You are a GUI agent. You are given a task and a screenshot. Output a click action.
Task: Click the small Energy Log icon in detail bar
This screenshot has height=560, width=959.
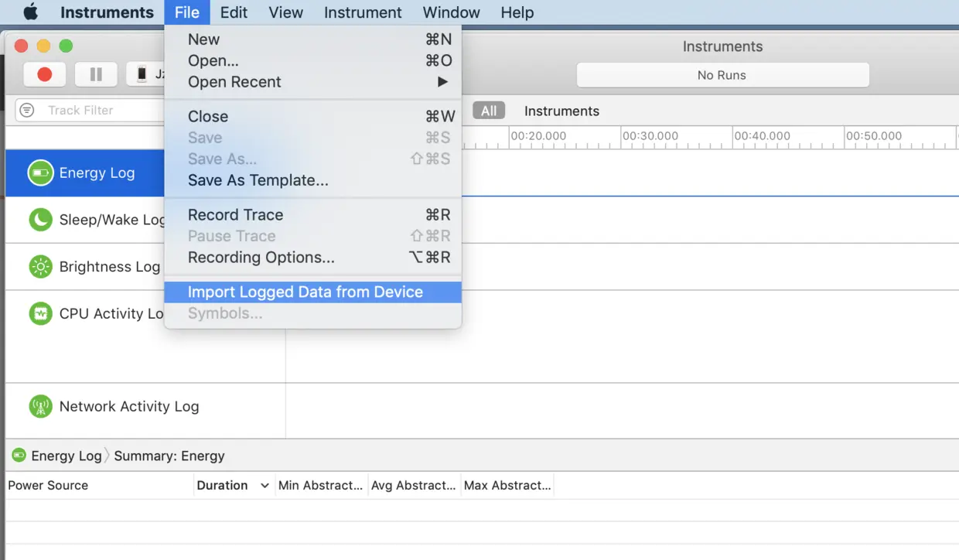coord(19,456)
